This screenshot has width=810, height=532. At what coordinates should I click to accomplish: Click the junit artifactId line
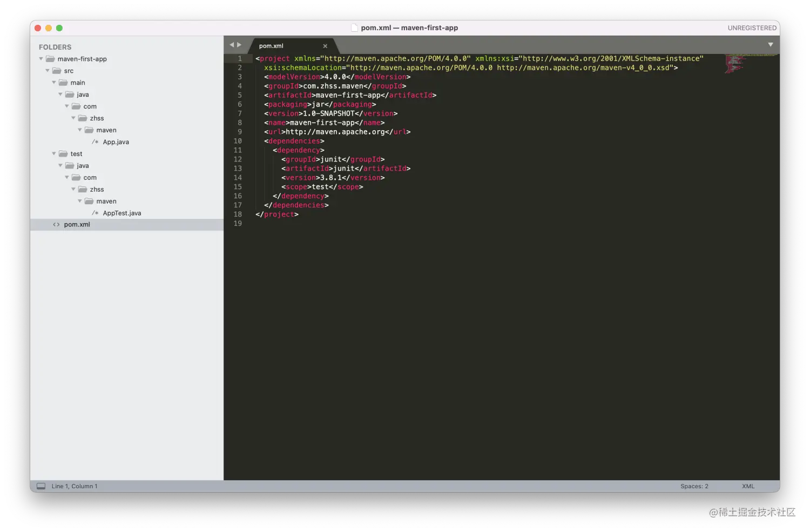coord(346,169)
